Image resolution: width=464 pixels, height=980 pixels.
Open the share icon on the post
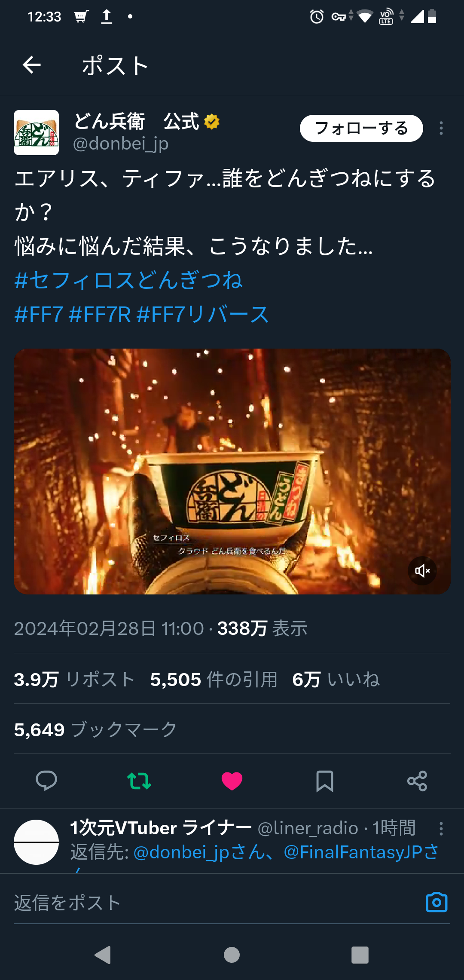click(417, 781)
